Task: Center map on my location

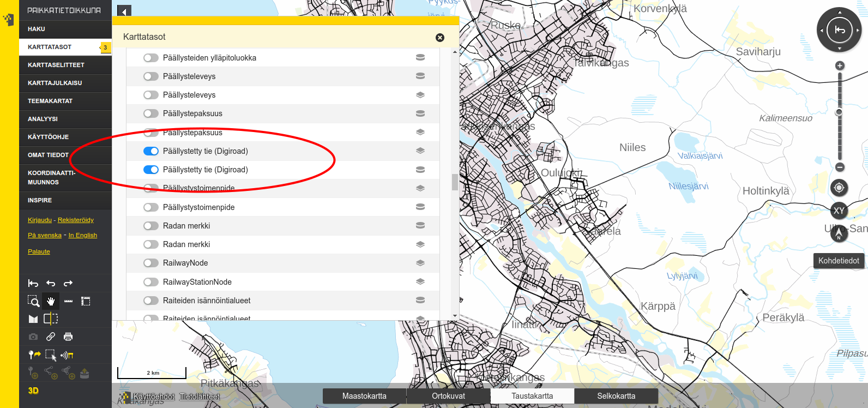Action: (x=839, y=188)
